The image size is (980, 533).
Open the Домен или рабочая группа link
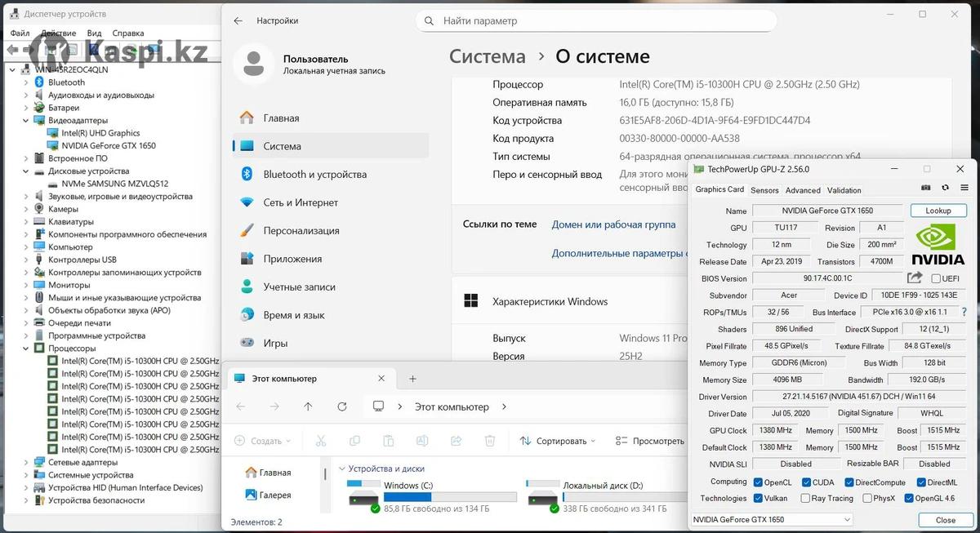pos(613,224)
